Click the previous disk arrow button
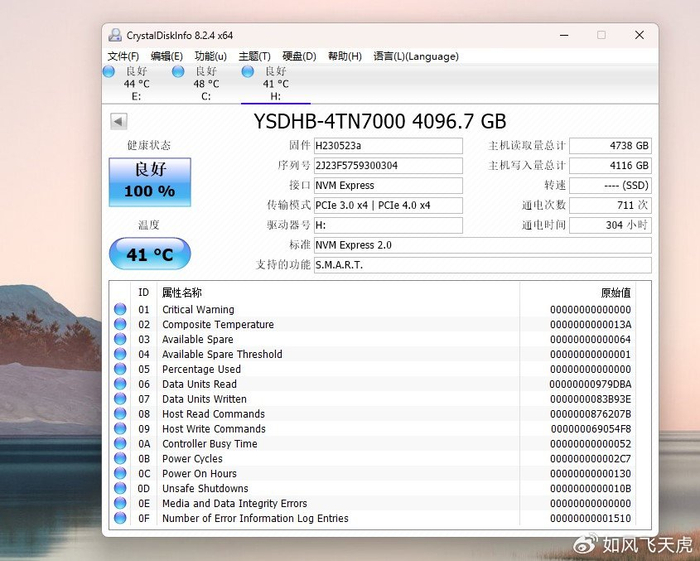Image resolution: width=700 pixels, height=561 pixels. tap(119, 122)
